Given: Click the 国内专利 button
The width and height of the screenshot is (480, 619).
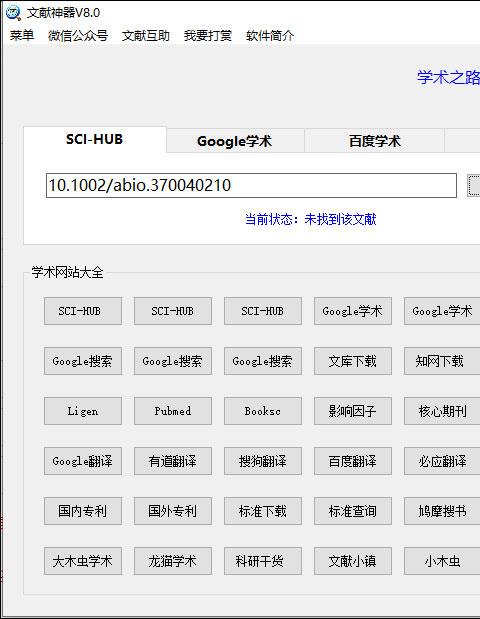Looking at the screenshot, I should coord(83,511).
